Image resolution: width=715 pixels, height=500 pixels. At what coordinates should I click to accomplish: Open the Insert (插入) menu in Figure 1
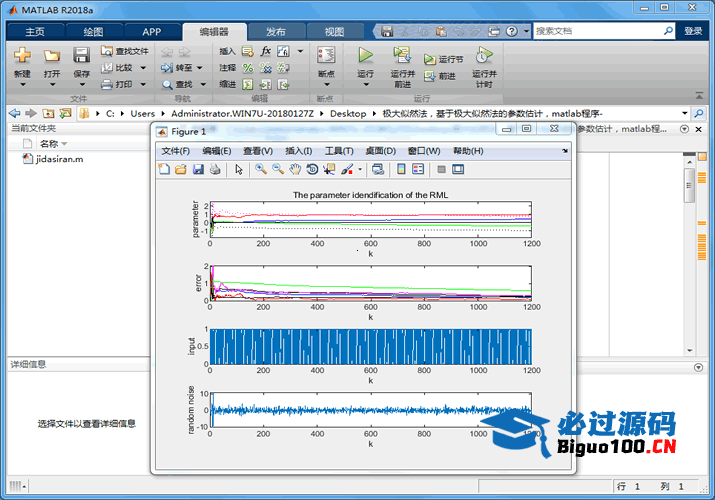299,151
